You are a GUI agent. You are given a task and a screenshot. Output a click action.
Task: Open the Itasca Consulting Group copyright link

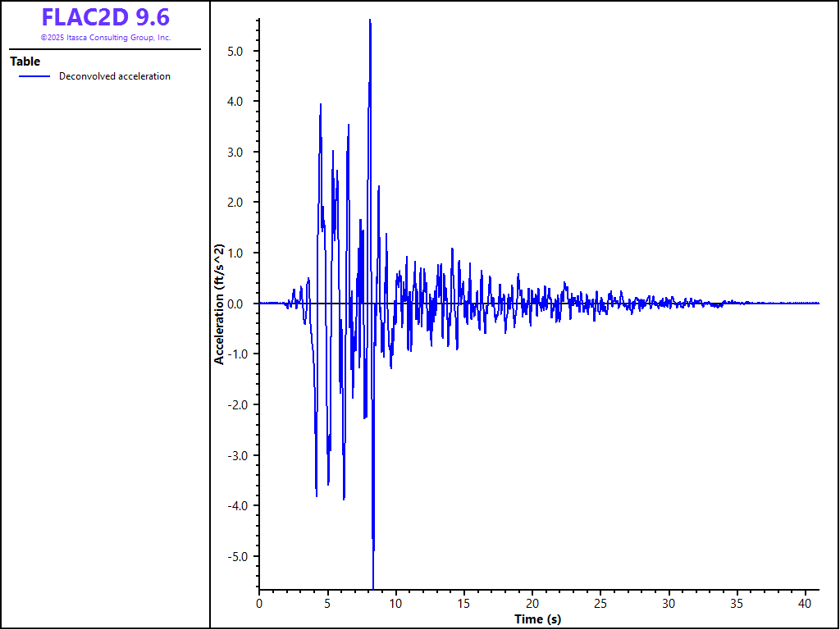[x=105, y=38]
